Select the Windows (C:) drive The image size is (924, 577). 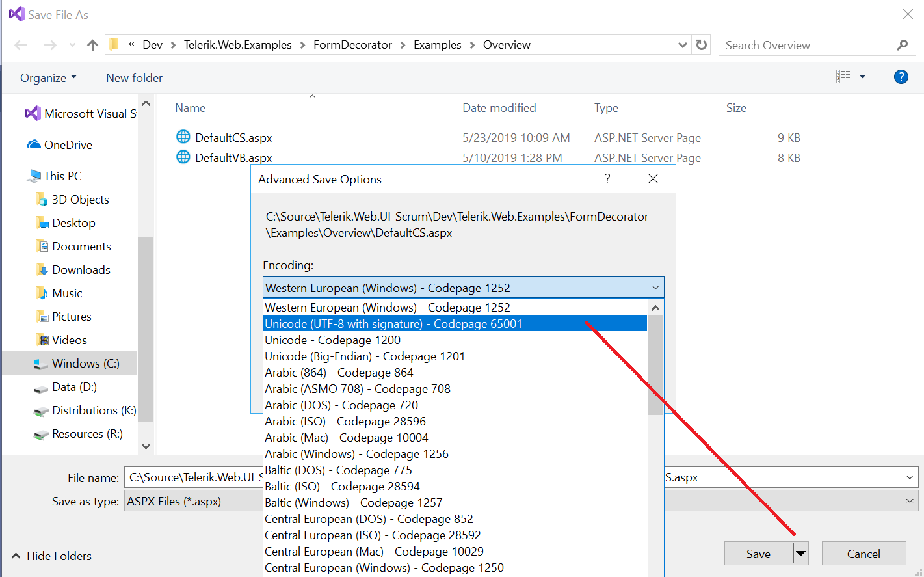70,364
